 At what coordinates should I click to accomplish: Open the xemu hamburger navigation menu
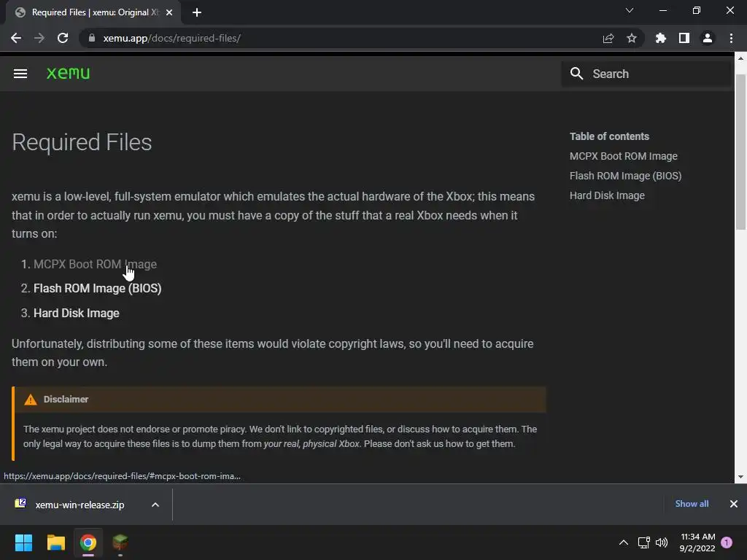point(20,74)
